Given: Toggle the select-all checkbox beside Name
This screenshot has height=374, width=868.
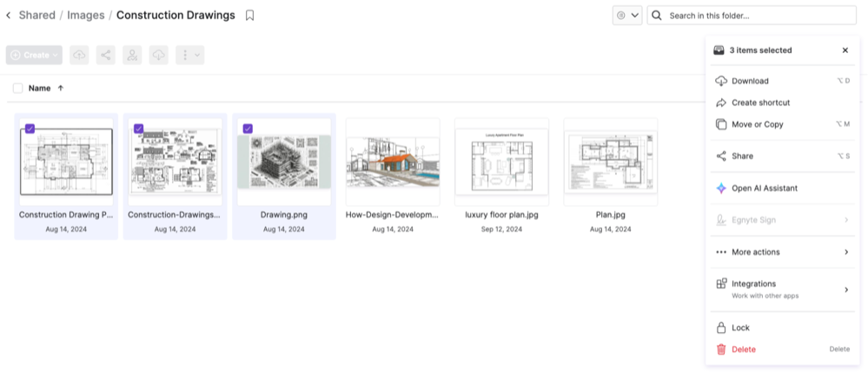Looking at the screenshot, I should [x=17, y=88].
